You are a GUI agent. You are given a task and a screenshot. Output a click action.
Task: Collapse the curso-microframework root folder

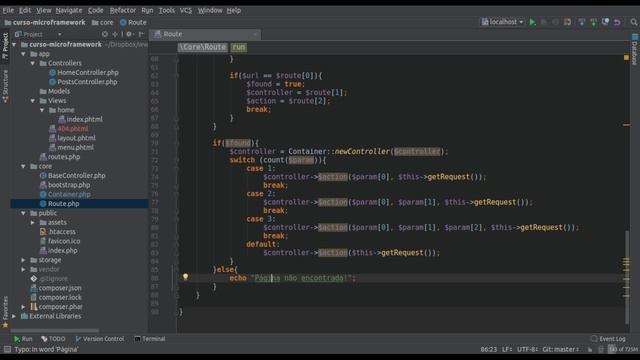(15, 44)
